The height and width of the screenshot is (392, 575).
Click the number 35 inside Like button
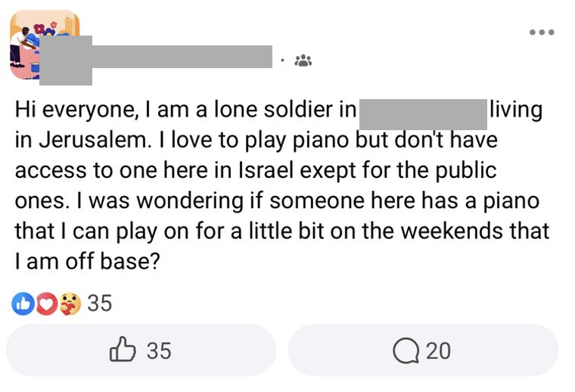tap(159, 351)
